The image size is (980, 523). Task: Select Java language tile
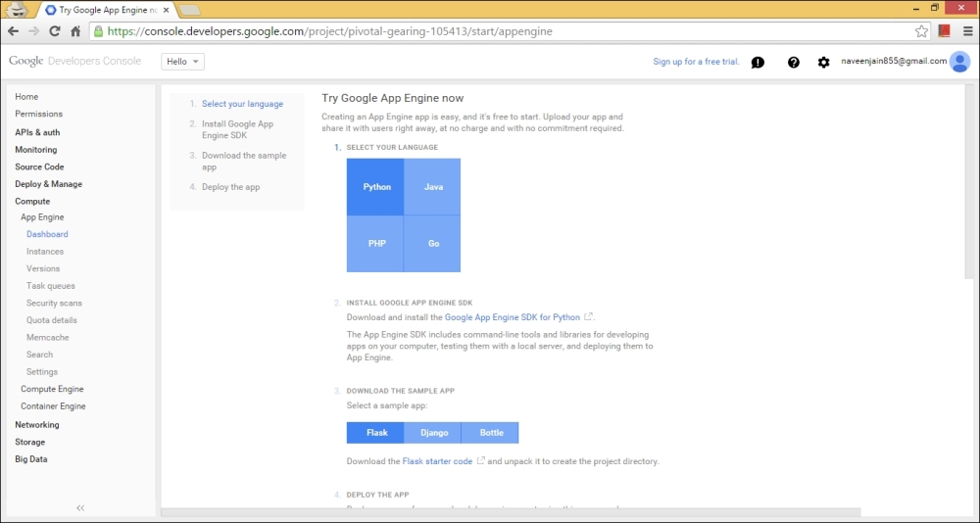pyautogui.click(x=432, y=187)
